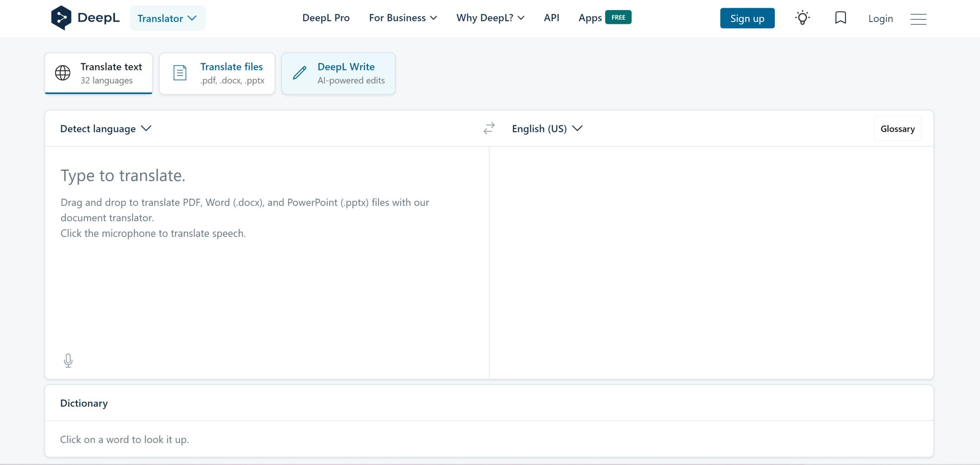Screen dimensions: 980x465
Task: Click the globe icon in Translate text
Action: point(63,73)
